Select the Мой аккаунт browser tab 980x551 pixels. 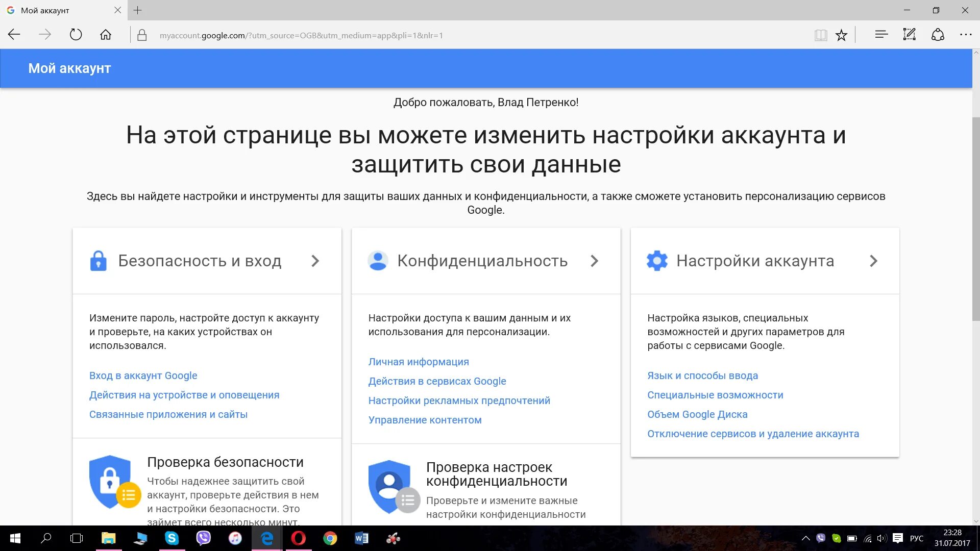tap(56, 10)
